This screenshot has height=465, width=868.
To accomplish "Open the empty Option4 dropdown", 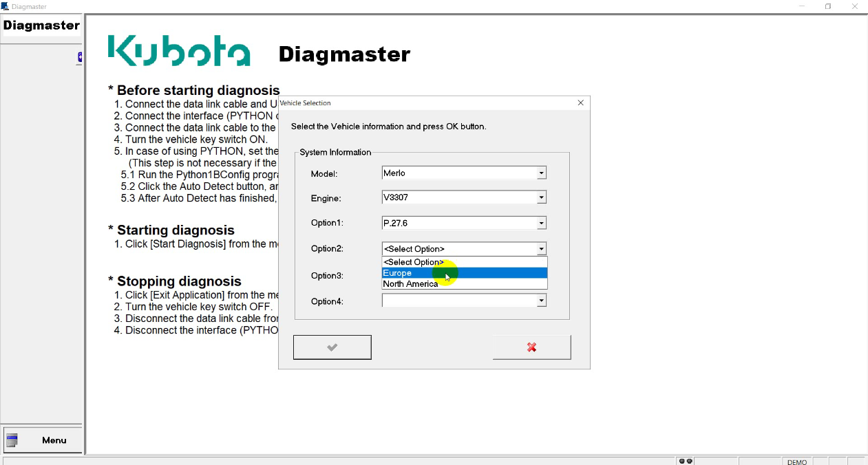I will [541, 301].
